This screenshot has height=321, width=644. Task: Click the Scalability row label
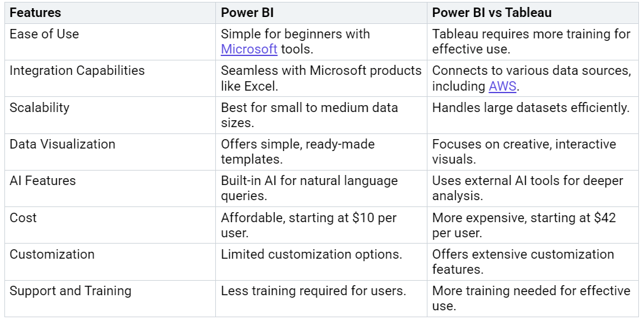point(40,108)
